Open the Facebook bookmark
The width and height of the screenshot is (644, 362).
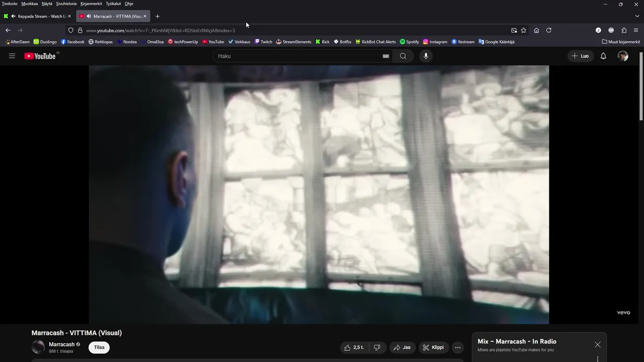tap(72, 42)
